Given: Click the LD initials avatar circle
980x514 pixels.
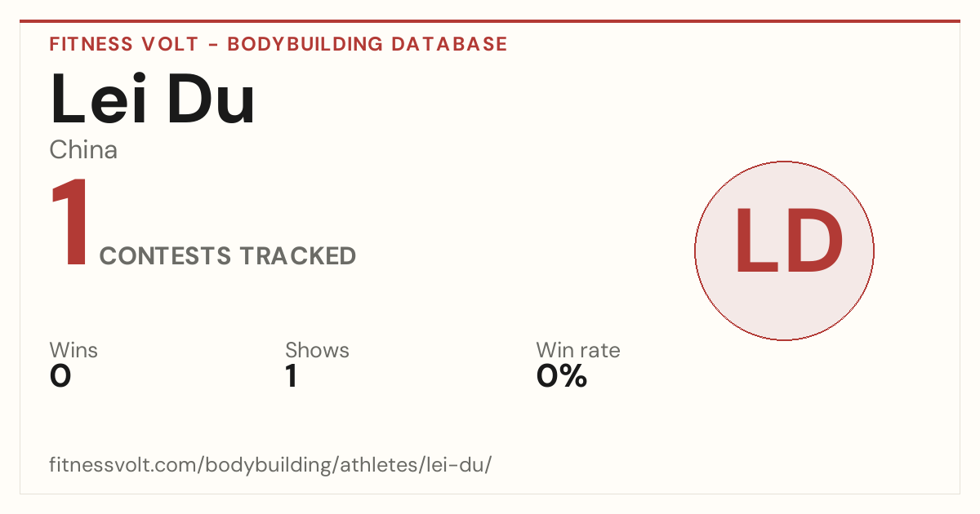Looking at the screenshot, I should click(x=784, y=250).
